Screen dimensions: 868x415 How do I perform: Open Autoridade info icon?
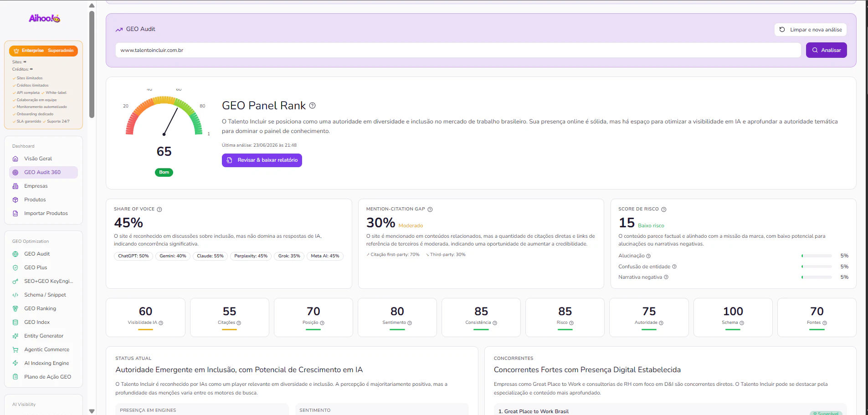tap(661, 323)
